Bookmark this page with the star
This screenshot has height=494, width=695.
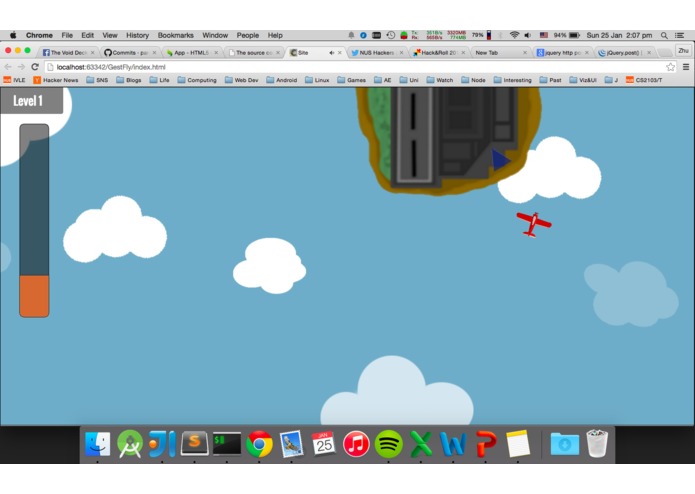click(x=670, y=67)
